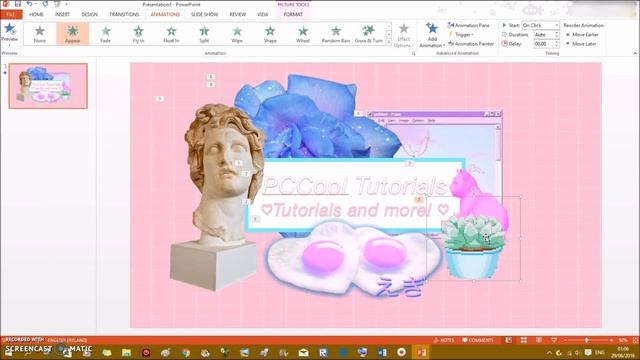Apply the Fade animation effect
Image resolution: width=640 pixels, height=360 pixels.
[105, 34]
